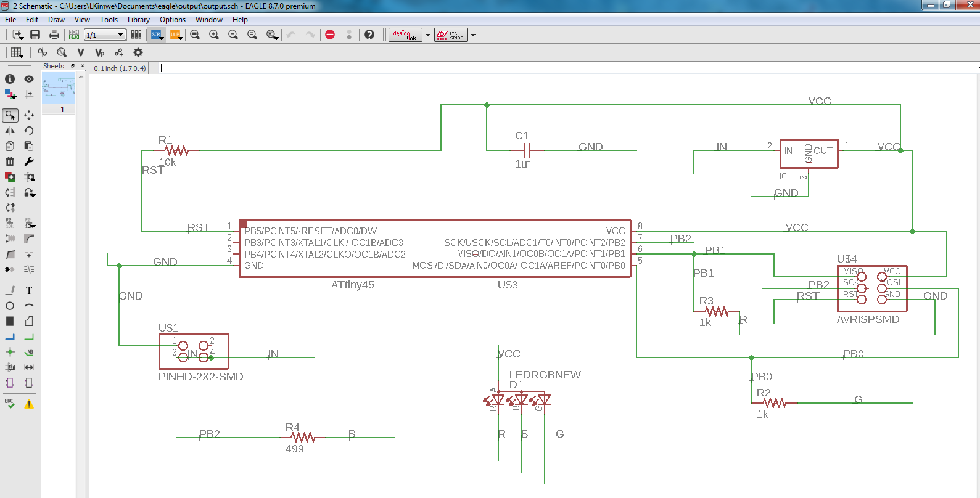Select the Show (eye) tool

[29, 79]
